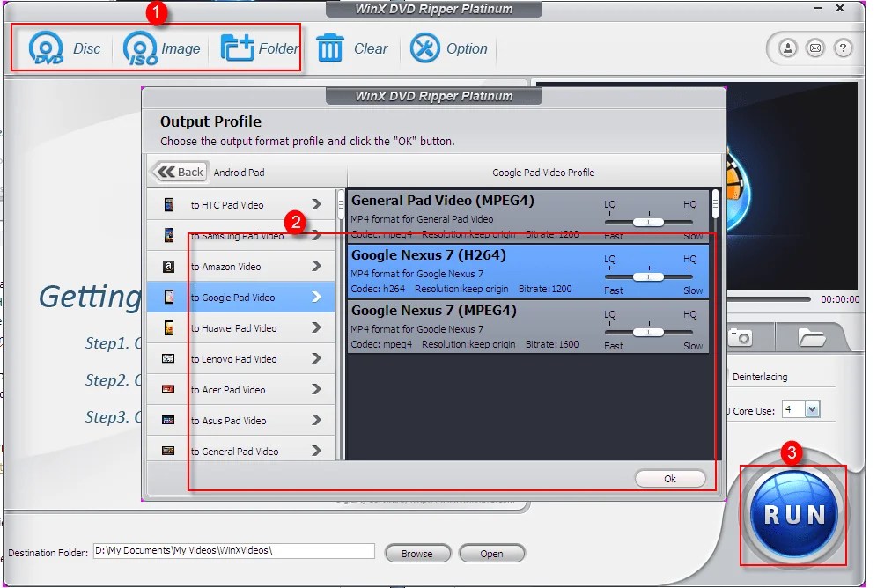Click the Clear trash icon

click(x=330, y=48)
